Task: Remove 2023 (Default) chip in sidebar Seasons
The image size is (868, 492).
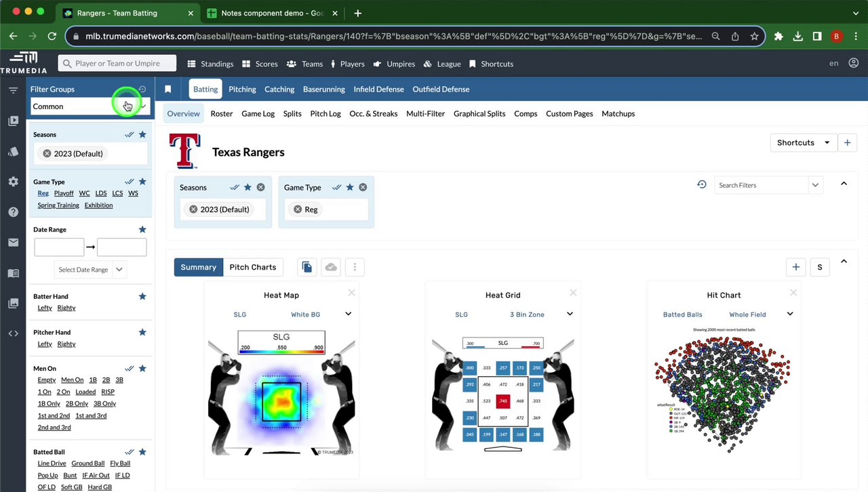Action: click(x=47, y=154)
